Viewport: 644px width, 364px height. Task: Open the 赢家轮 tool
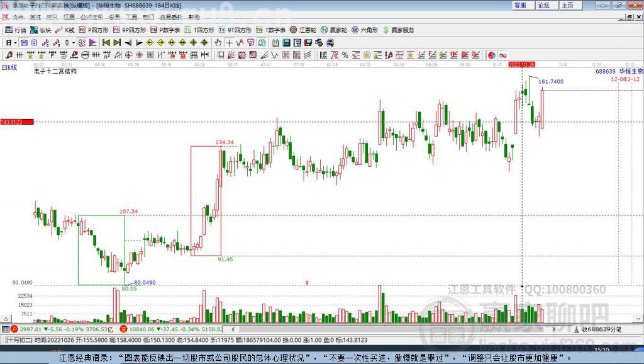point(334,30)
